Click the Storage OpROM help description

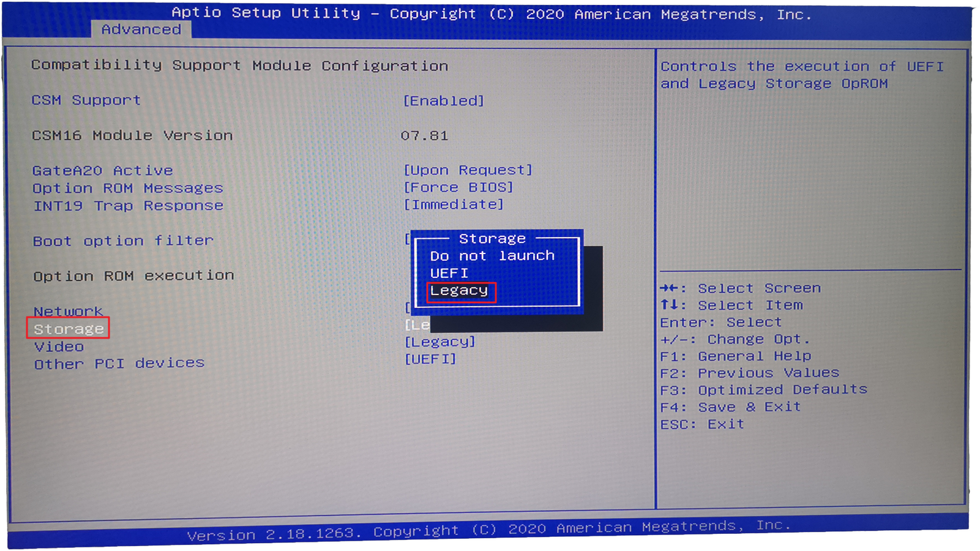click(802, 75)
